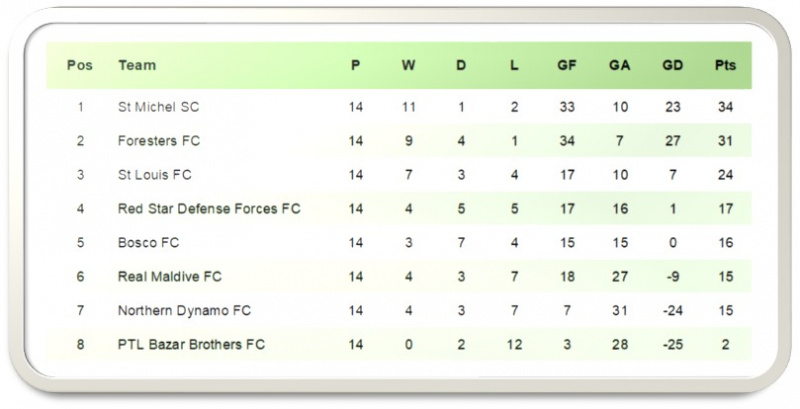Click the GD column header
800x409 pixels.
point(672,65)
